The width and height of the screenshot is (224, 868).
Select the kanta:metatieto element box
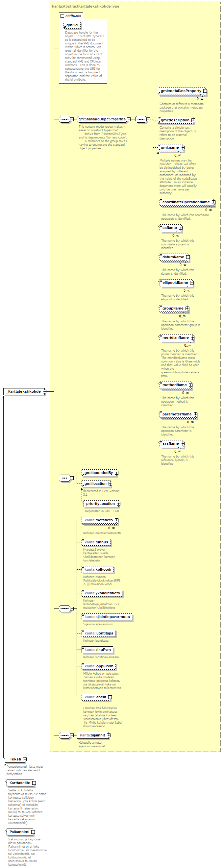[x=100, y=520]
